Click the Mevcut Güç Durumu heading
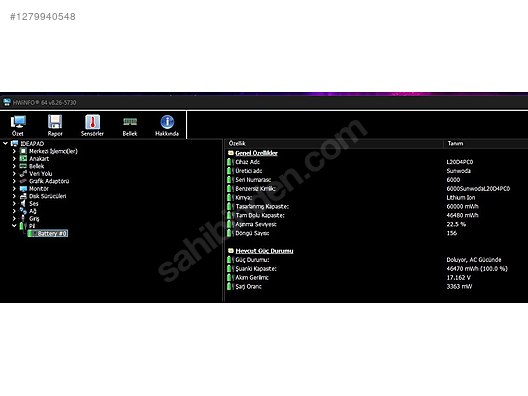 point(264,251)
